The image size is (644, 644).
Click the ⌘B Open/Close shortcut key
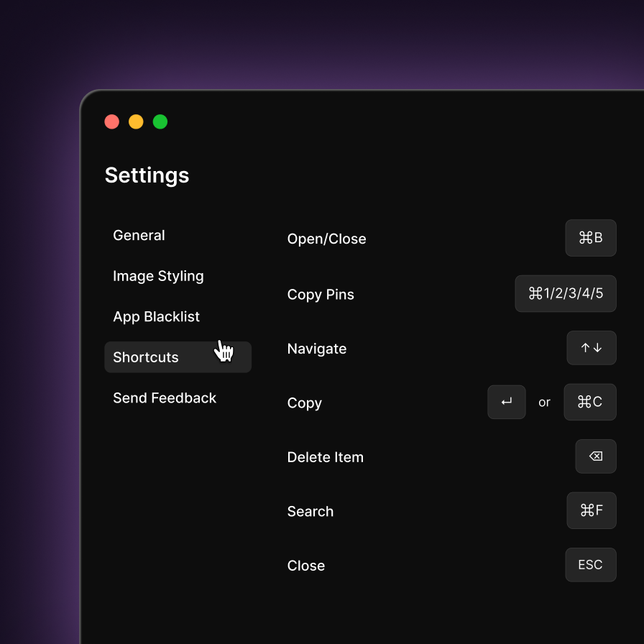[x=591, y=238]
